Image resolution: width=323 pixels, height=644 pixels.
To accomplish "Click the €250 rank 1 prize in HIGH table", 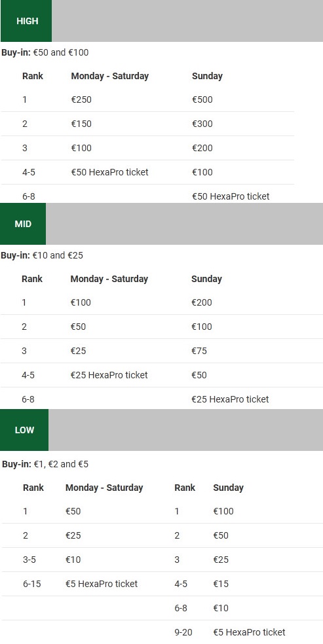I will (x=81, y=99).
